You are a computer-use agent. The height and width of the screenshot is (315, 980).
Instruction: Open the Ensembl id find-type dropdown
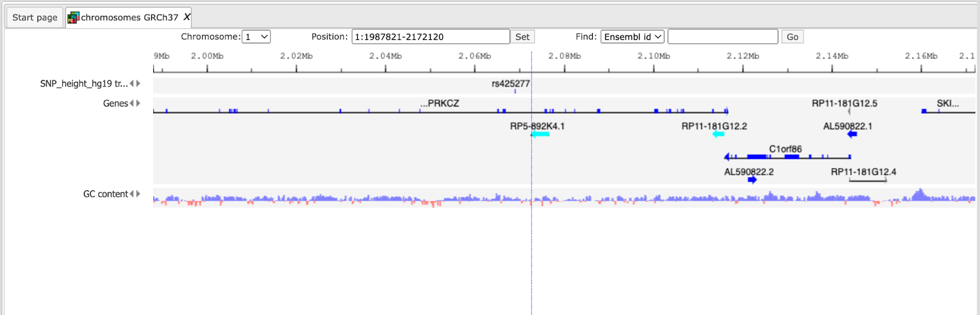[632, 37]
